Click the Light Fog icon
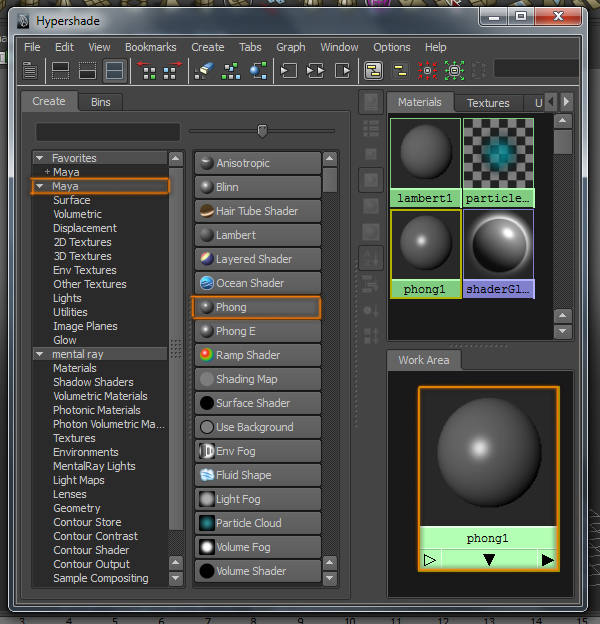 206,499
